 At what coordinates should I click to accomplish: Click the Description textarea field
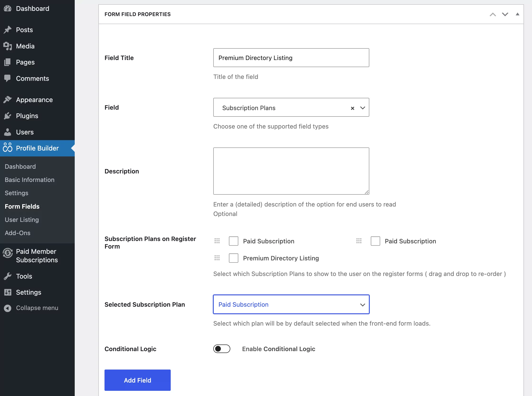[291, 171]
